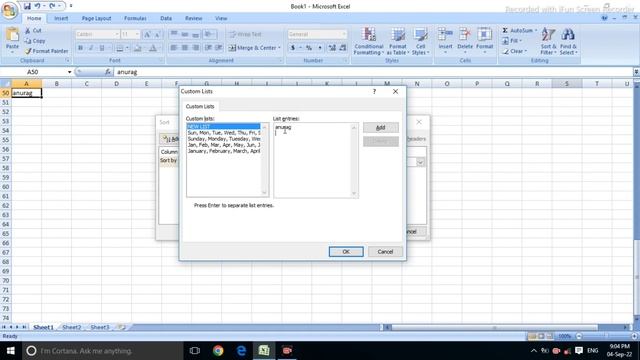This screenshot has width=640, height=360.
Task: Open Home ribbon tab
Action: pos(34,18)
